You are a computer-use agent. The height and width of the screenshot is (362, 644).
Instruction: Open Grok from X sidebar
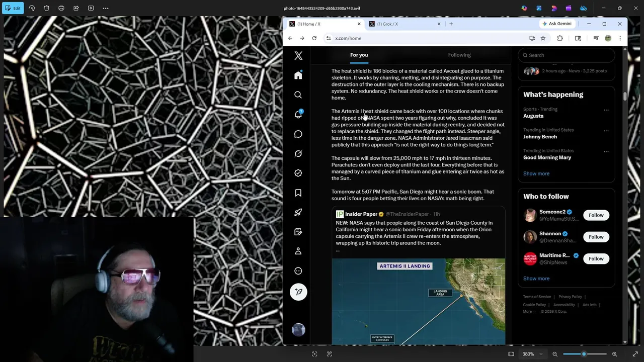coord(298,153)
